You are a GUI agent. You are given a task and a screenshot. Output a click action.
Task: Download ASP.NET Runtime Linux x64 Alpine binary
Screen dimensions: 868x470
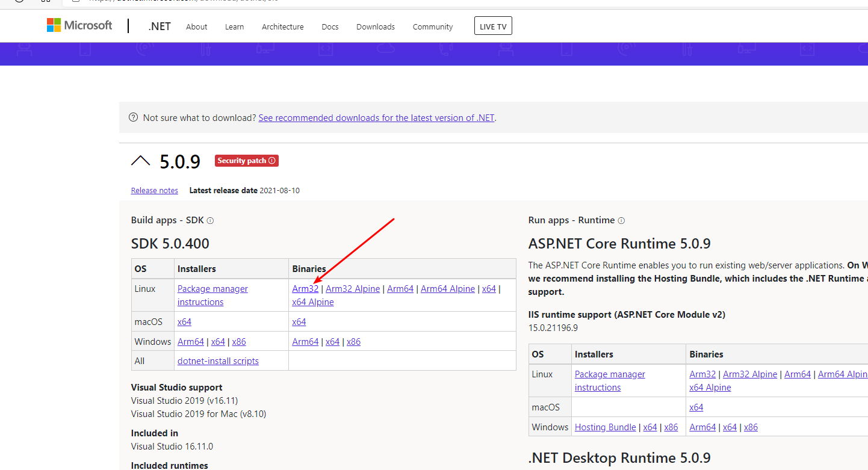point(710,388)
